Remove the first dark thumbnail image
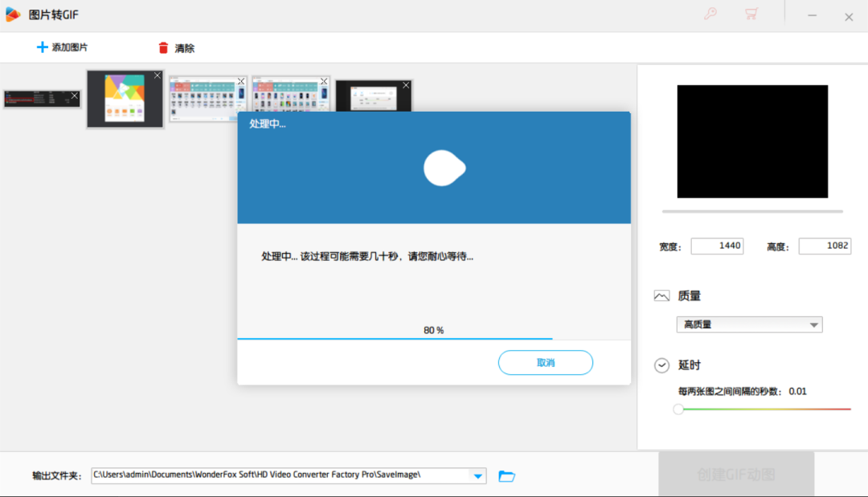Screen dimensions: 868x497 tap(75, 96)
